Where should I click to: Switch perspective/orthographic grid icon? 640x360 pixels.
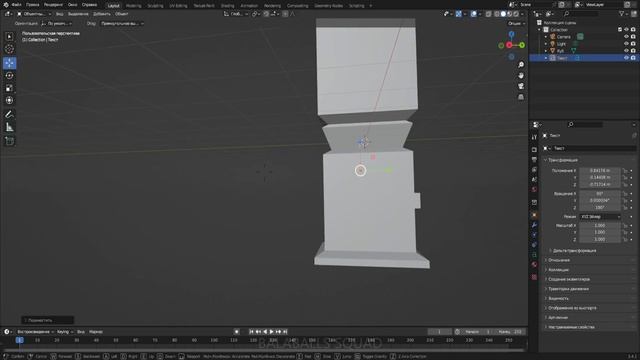tap(521, 97)
